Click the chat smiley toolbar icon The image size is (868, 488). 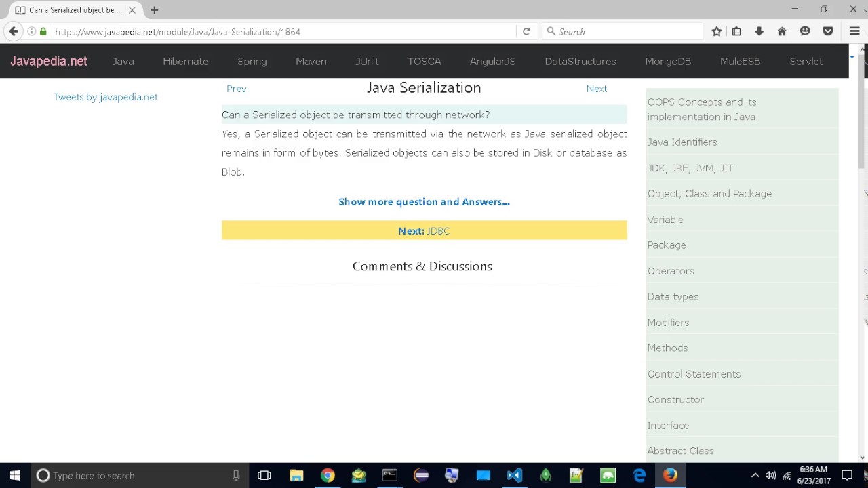tap(805, 31)
